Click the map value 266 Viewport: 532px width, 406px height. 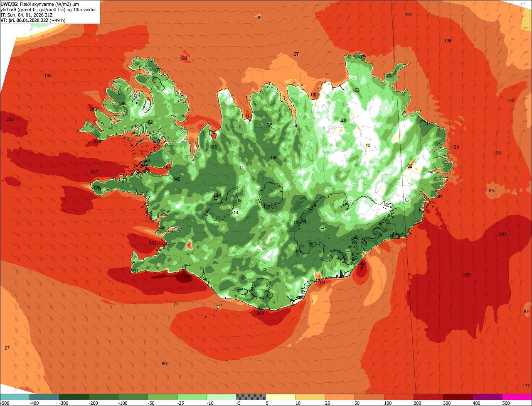(467, 275)
